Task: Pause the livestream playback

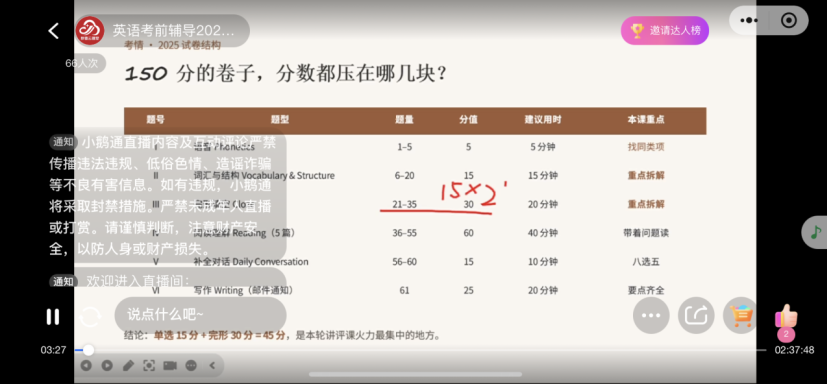Action: [x=53, y=316]
